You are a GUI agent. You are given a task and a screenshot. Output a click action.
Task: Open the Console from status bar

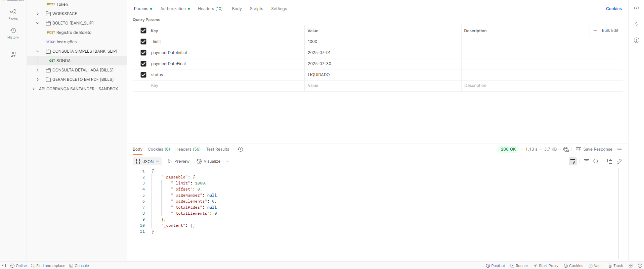tap(79, 266)
